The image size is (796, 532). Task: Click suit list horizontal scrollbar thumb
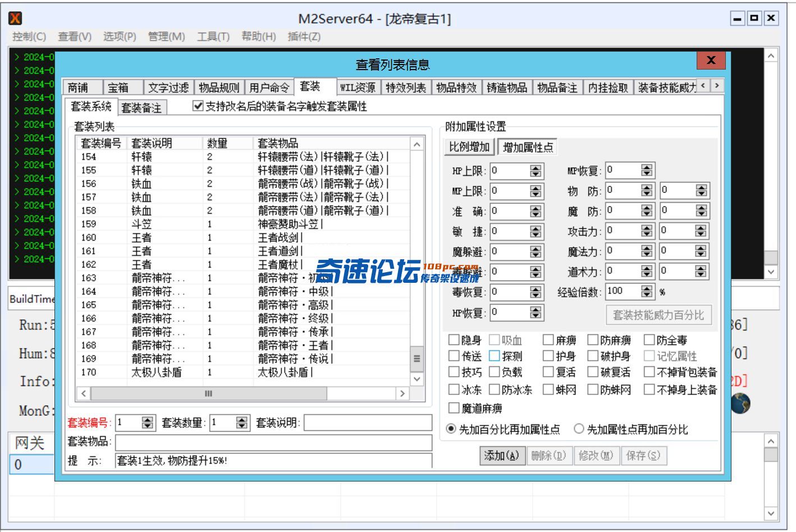(208, 393)
